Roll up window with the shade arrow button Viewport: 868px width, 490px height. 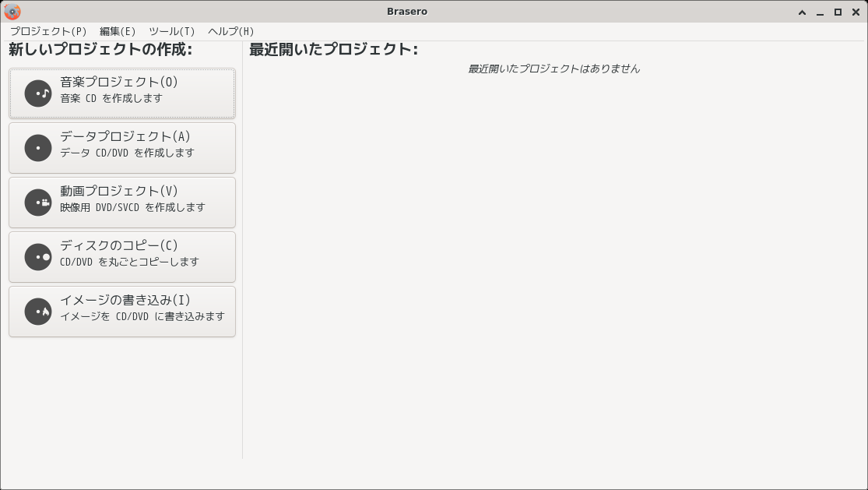click(x=802, y=12)
